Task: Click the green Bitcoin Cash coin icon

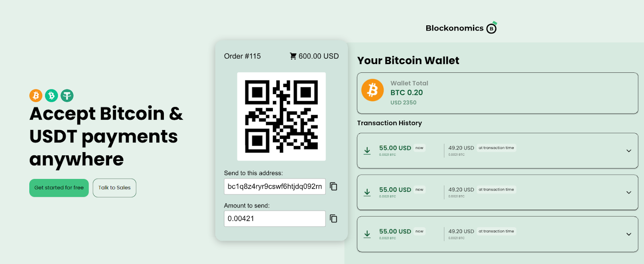Action: [x=52, y=95]
